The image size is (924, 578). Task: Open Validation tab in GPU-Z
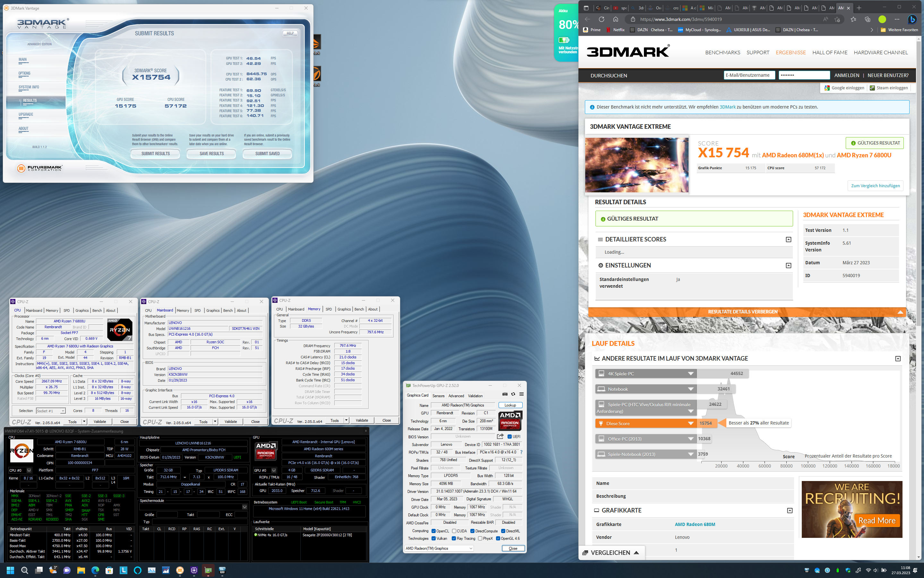(475, 396)
